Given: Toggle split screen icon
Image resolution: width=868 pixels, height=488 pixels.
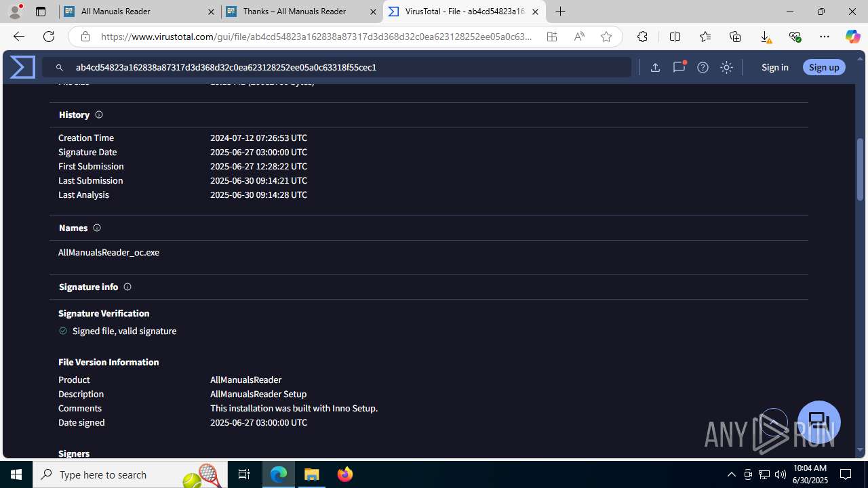Looking at the screenshot, I should (x=675, y=37).
